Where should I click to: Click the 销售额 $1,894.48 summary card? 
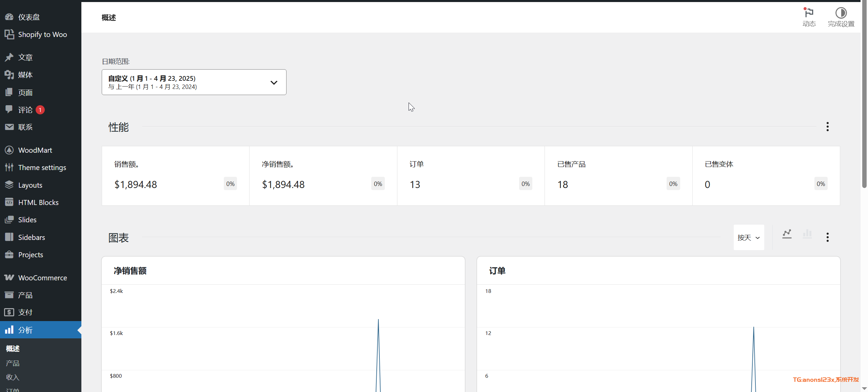click(x=176, y=176)
